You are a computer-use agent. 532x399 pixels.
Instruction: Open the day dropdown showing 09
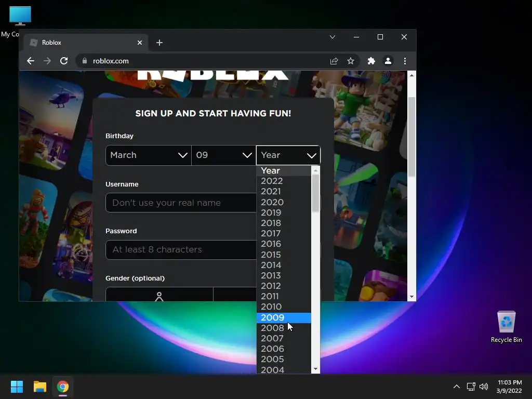[x=223, y=155]
